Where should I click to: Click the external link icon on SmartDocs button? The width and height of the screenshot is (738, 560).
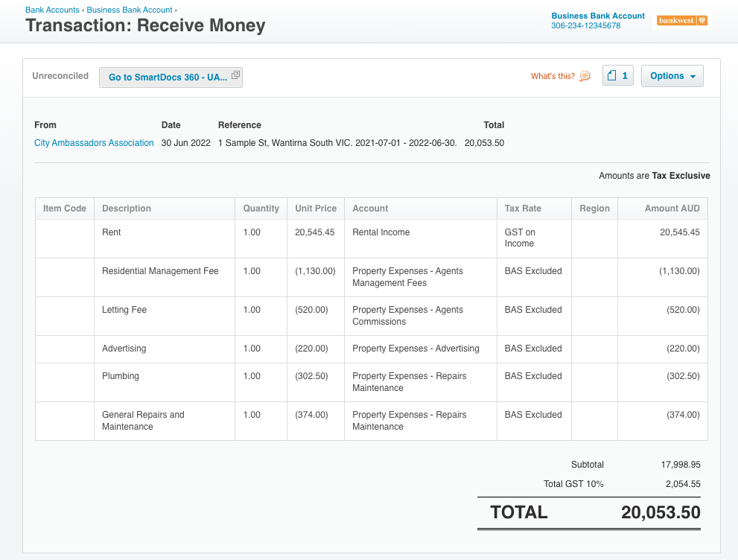tap(236, 74)
